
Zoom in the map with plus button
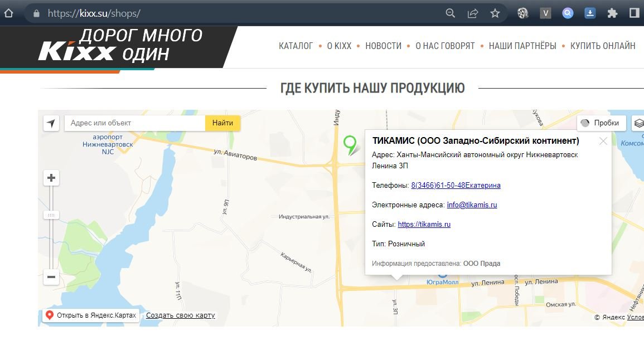pyautogui.click(x=51, y=178)
